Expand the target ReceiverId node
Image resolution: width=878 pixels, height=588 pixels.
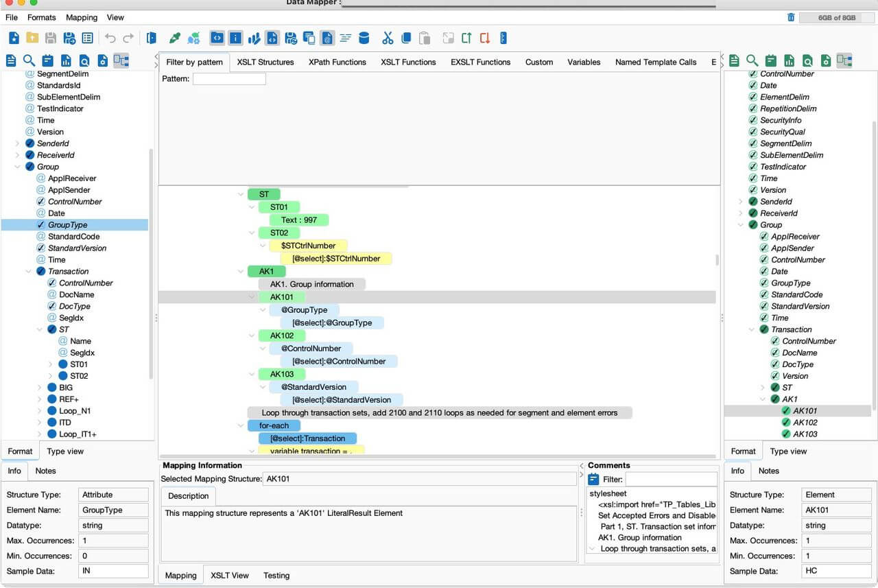740,213
